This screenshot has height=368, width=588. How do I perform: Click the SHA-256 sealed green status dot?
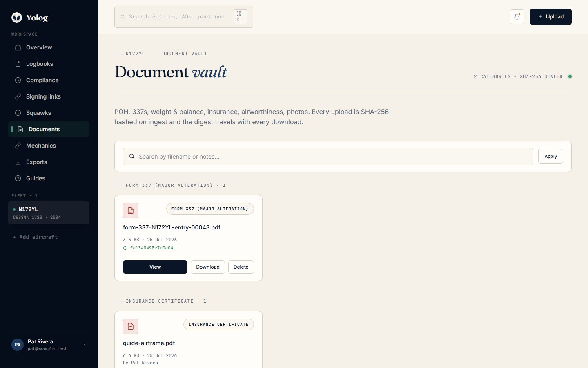[x=570, y=76]
